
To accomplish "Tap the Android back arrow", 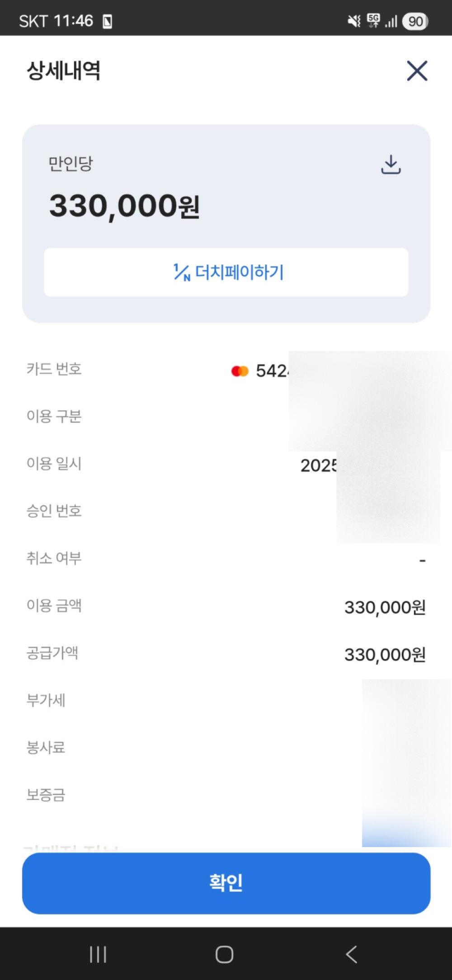I will coord(352,954).
